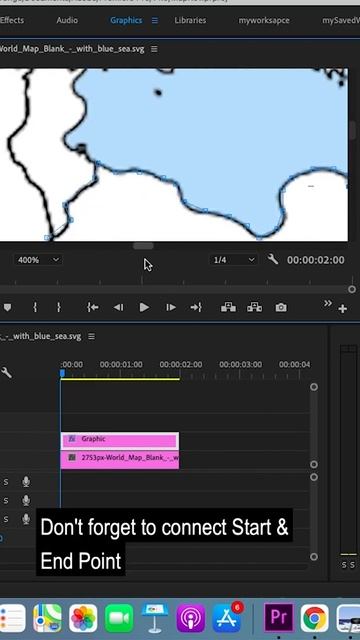360x640 pixels.
Task: Open the 400% zoom level dropdown
Action: [38, 260]
